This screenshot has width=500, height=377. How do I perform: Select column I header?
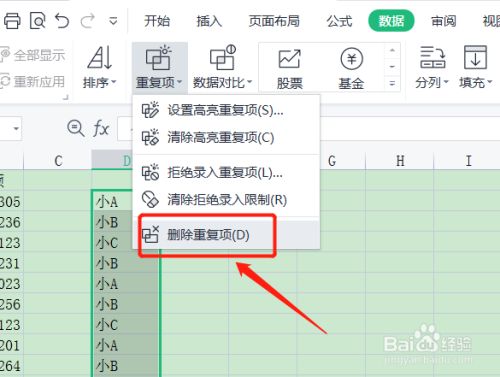(x=468, y=161)
